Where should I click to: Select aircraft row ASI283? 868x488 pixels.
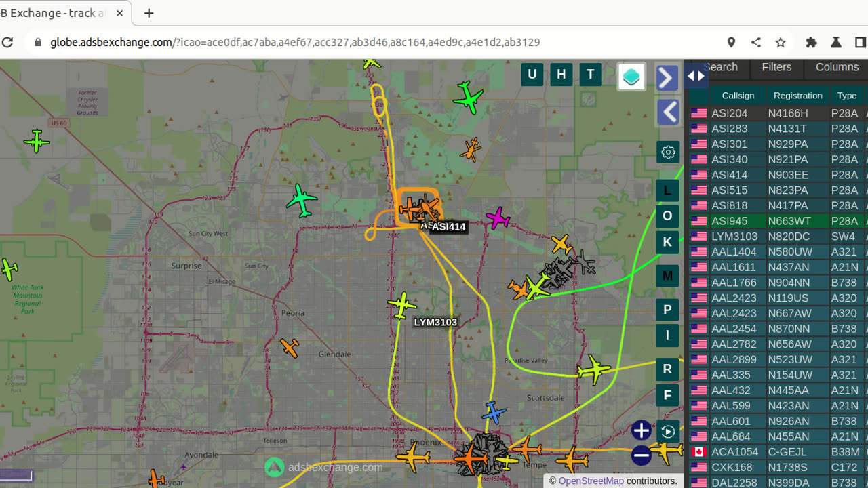point(778,129)
